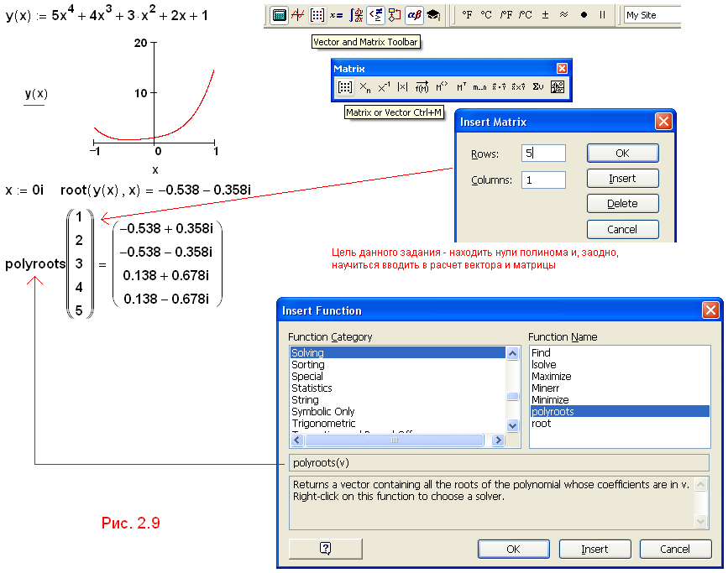Click Insert in the Insert Function dialog
The width and height of the screenshot is (728, 573).
click(594, 549)
